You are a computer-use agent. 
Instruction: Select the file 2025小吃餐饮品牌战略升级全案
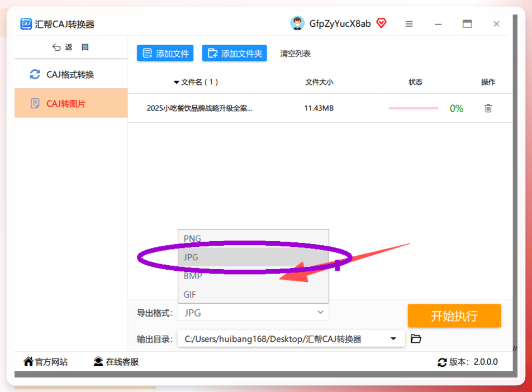[199, 108]
